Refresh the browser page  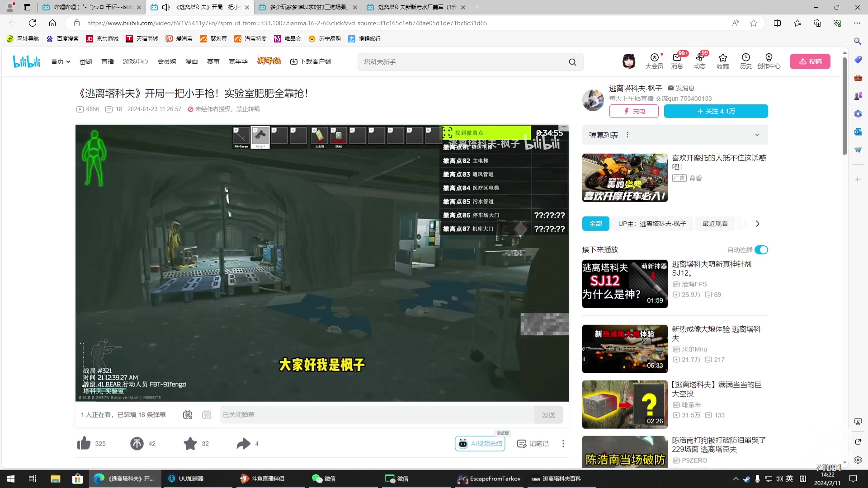click(33, 23)
